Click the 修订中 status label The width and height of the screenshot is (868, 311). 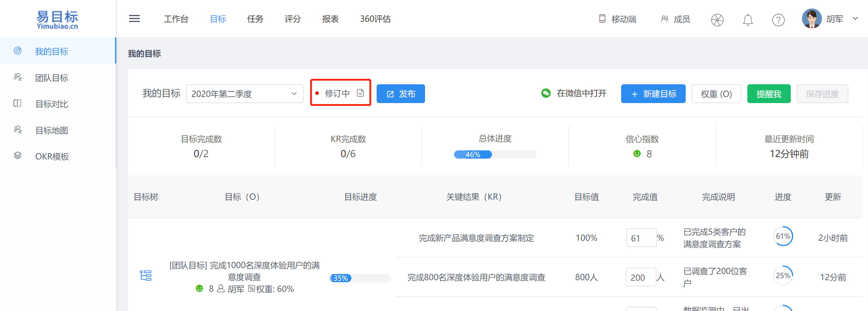pyautogui.click(x=337, y=93)
